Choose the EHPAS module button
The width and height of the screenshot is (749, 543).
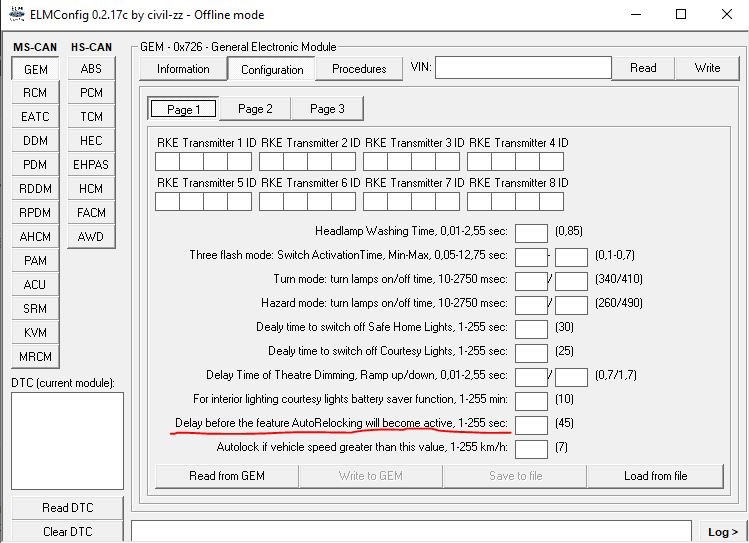coord(91,165)
